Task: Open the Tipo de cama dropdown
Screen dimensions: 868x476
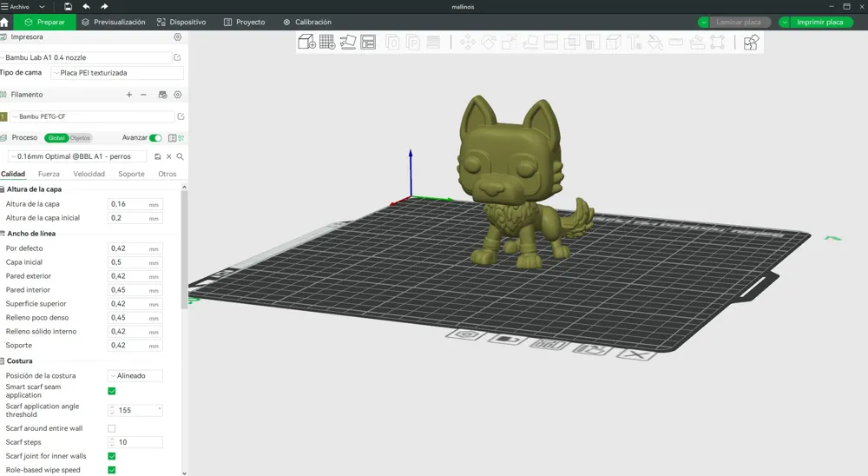Action: 117,73
